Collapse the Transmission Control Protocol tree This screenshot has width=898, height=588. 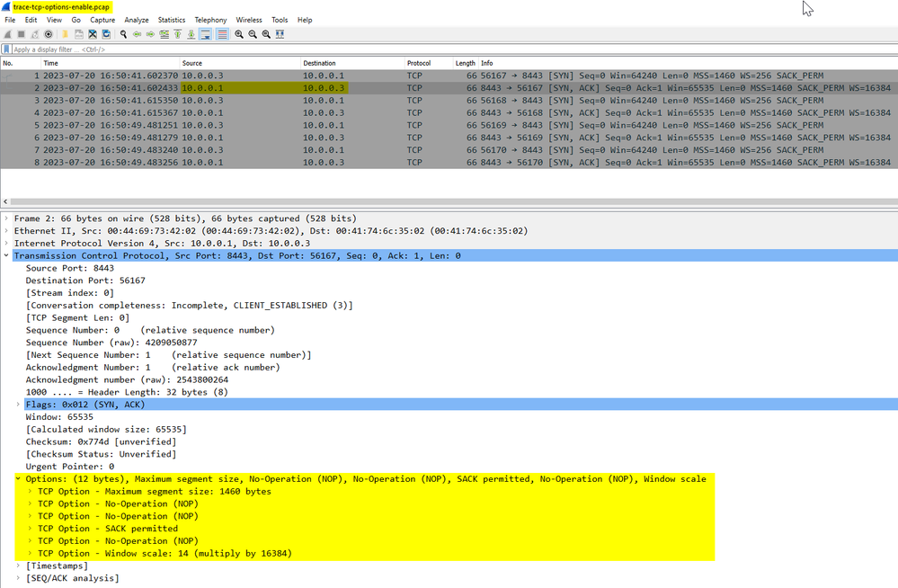pos(6,255)
